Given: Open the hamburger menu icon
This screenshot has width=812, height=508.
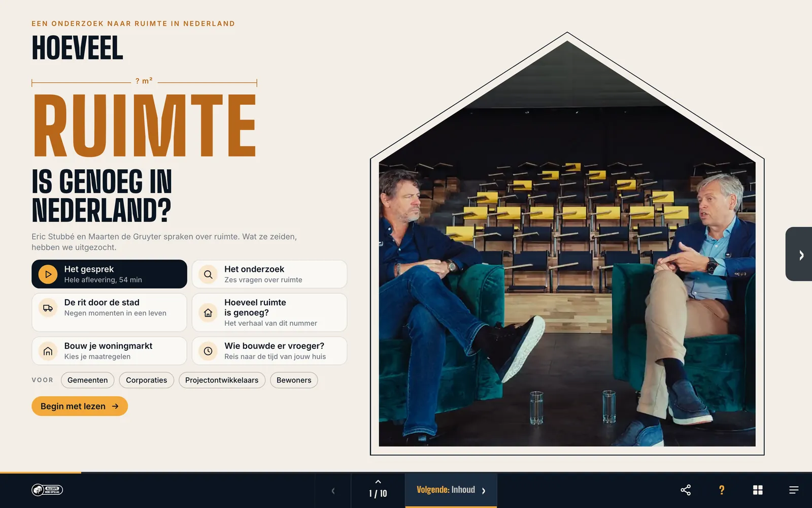Looking at the screenshot, I should 794,490.
